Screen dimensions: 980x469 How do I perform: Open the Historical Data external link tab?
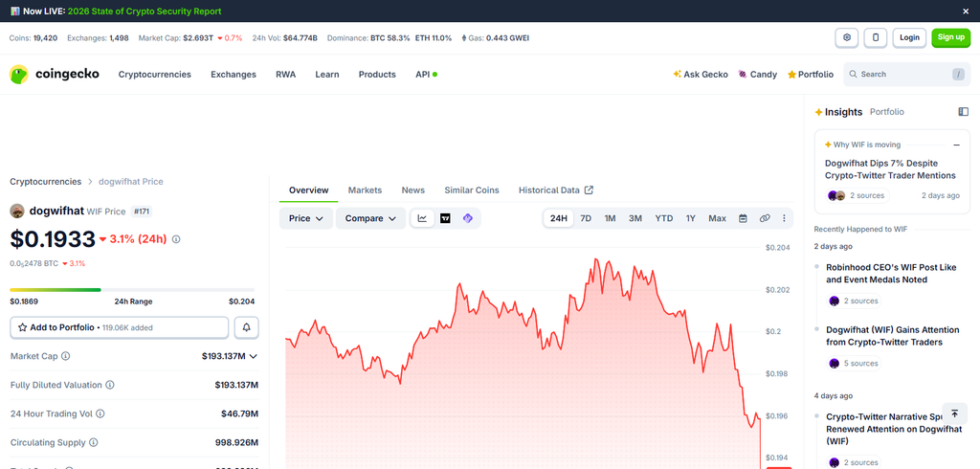(556, 190)
